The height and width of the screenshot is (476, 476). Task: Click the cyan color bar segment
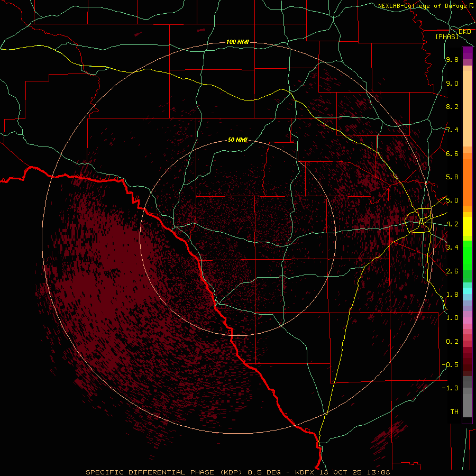coord(467,291)
